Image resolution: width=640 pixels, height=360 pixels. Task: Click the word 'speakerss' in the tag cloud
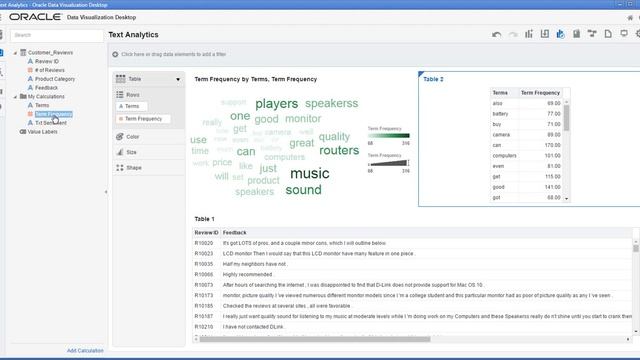click(331, 103)
